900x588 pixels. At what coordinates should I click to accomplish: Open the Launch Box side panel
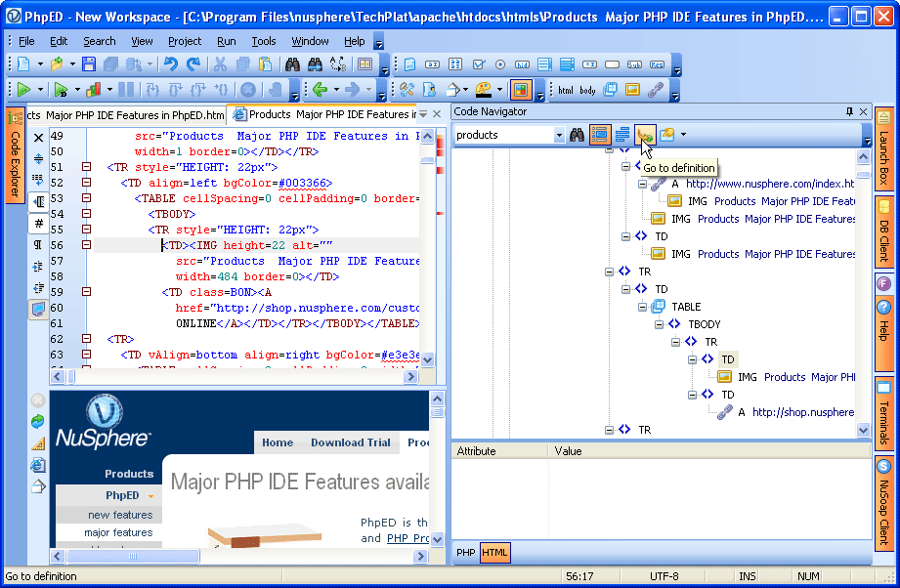(884, 148)
